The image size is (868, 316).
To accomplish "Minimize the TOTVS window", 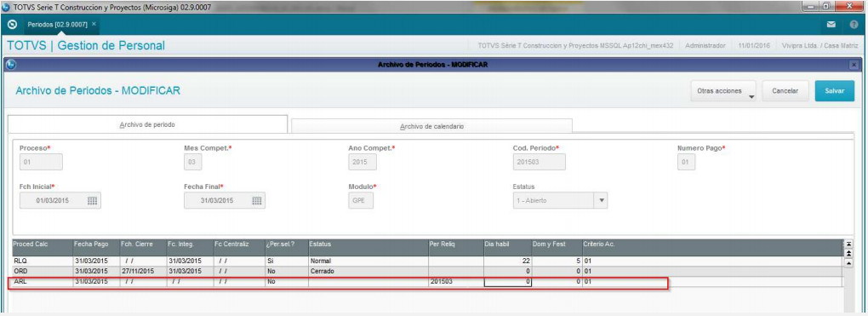I will (x=810, y=6).
